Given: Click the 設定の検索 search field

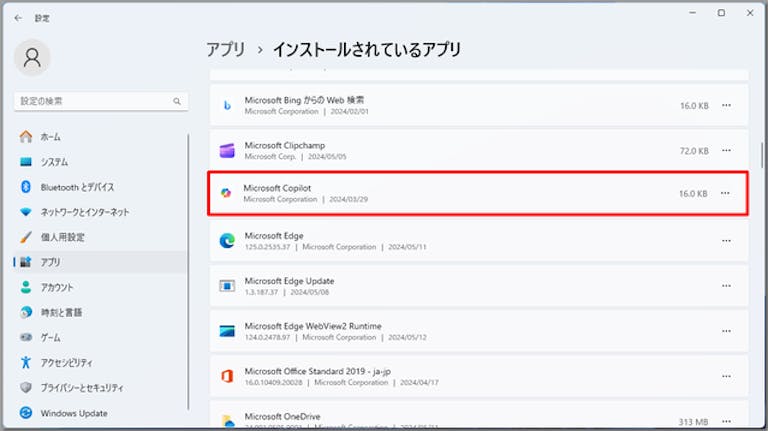Looking at the screenshot, I should 101,101.
